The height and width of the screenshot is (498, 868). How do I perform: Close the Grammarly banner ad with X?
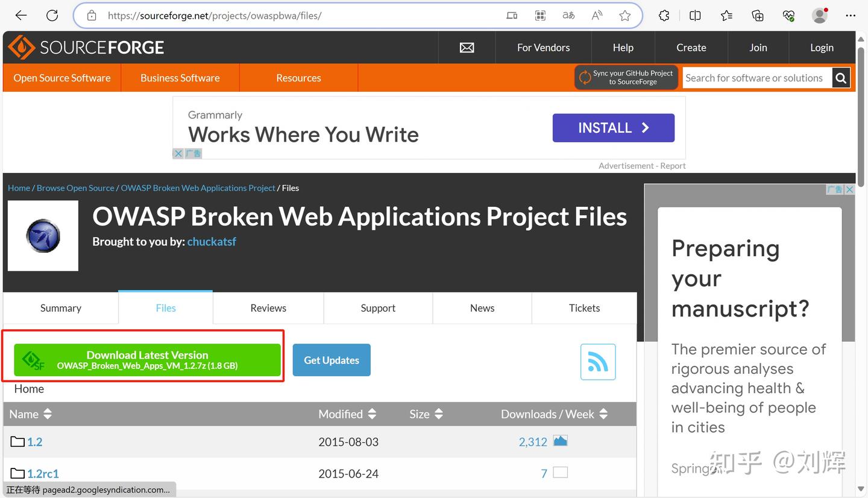pyautogui.click(x=178, y=153)
